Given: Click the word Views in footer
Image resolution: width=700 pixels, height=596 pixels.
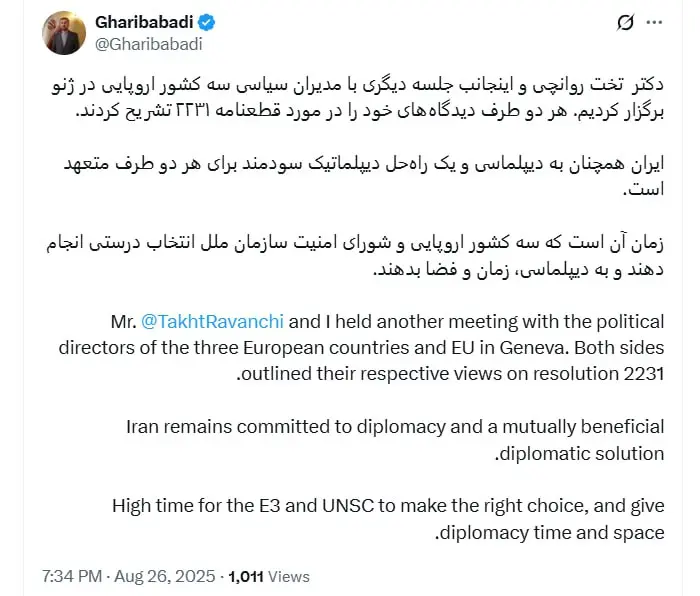Looking at the screenshot, I should (290, 576).
